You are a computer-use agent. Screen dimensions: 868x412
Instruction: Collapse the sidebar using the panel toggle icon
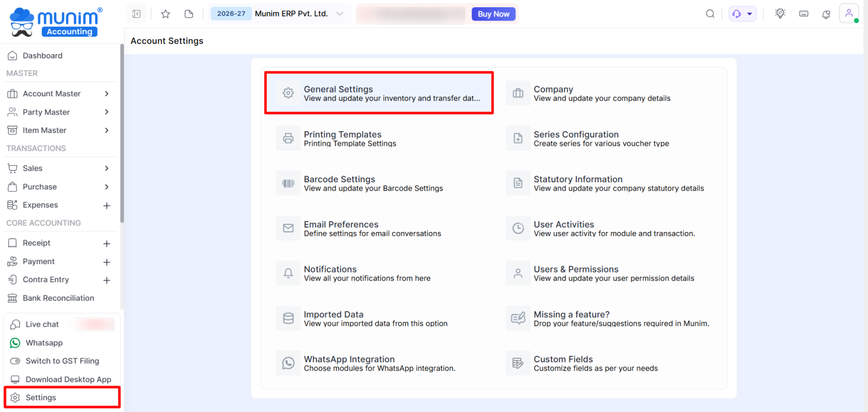[136, 14]
